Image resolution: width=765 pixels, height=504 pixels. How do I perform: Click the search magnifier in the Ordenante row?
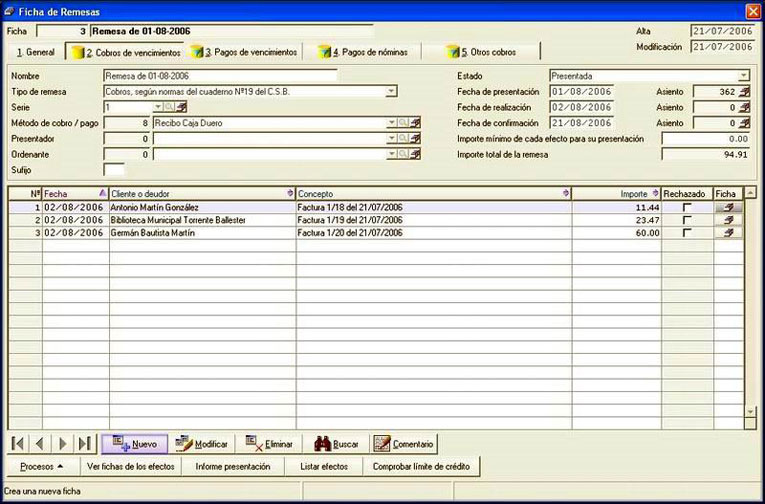(403, 154)
